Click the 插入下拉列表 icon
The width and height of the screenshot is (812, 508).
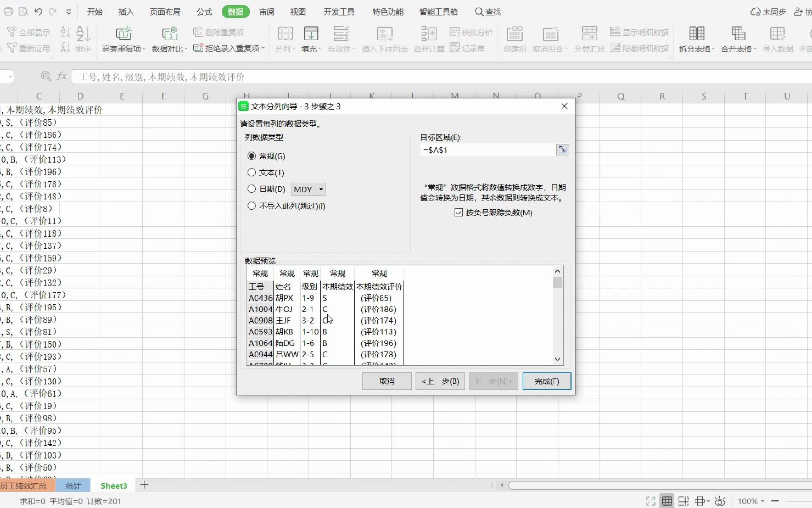click(385, 34)
